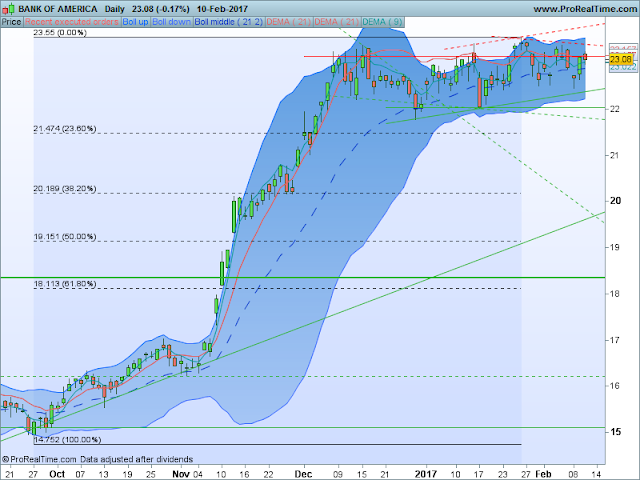
Task: Click the 18 value on the price axis
Action: click(x=615, y=293)
